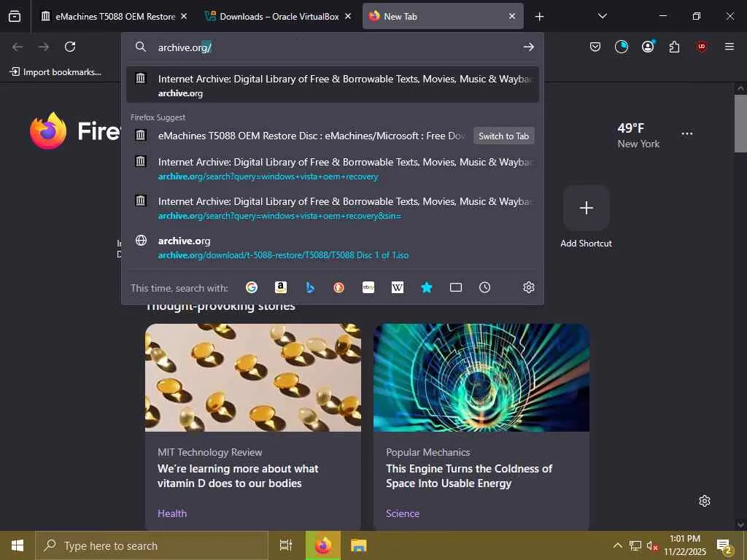Open File Explorer from the taskbar
This screenshot has height=560, width=747.
[x=358, y=545]
